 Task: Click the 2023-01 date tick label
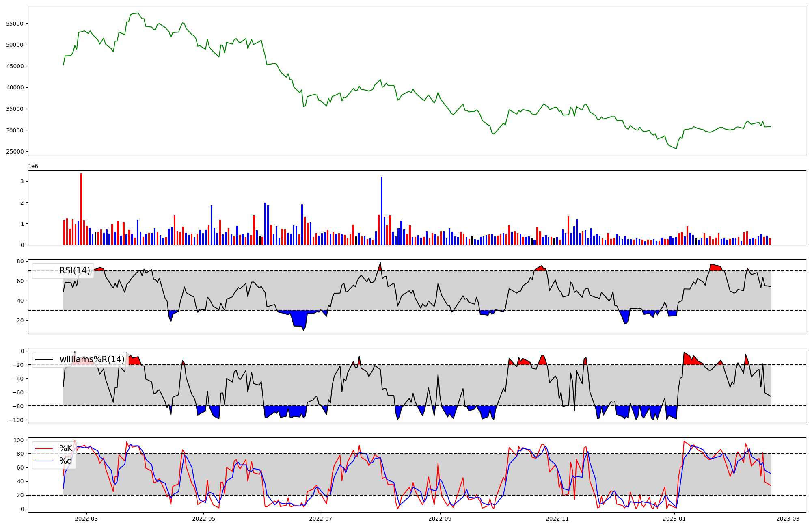[x=674, y=519]
